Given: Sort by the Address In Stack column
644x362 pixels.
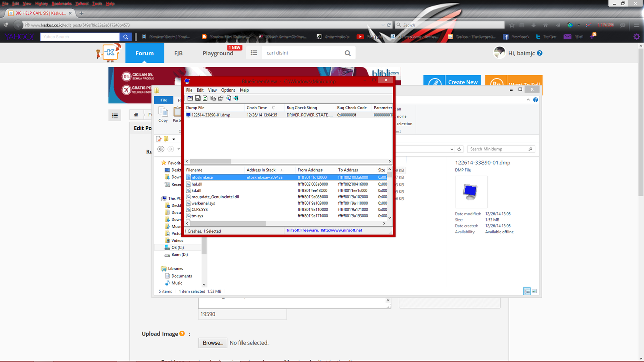Looking at the screenshot, I should tap(270, 170).
